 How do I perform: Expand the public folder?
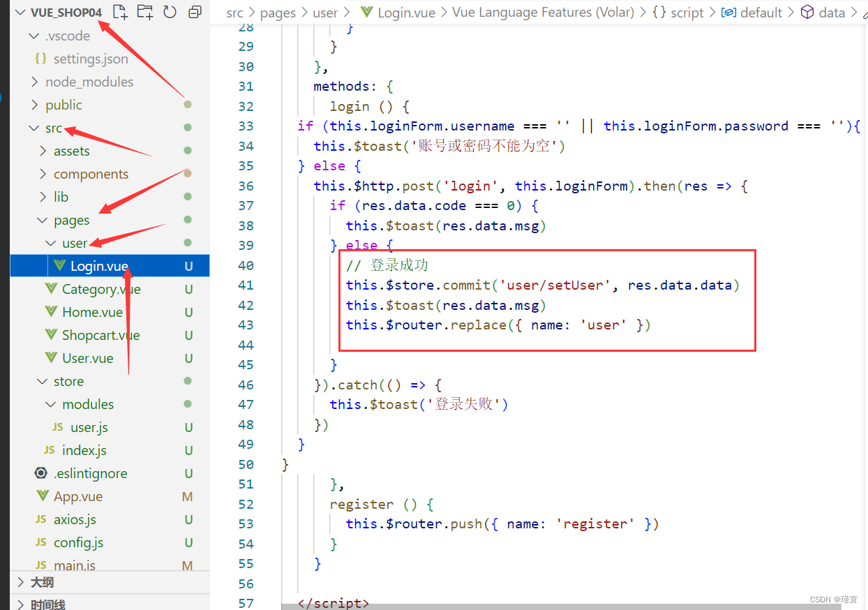click(x=34, y=105)
